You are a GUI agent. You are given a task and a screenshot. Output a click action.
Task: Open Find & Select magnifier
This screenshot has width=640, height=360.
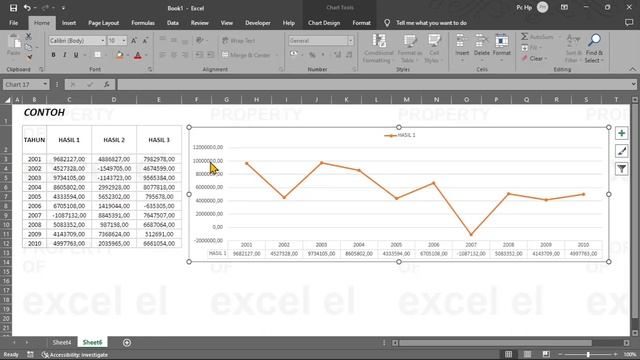tap(594, 49)
